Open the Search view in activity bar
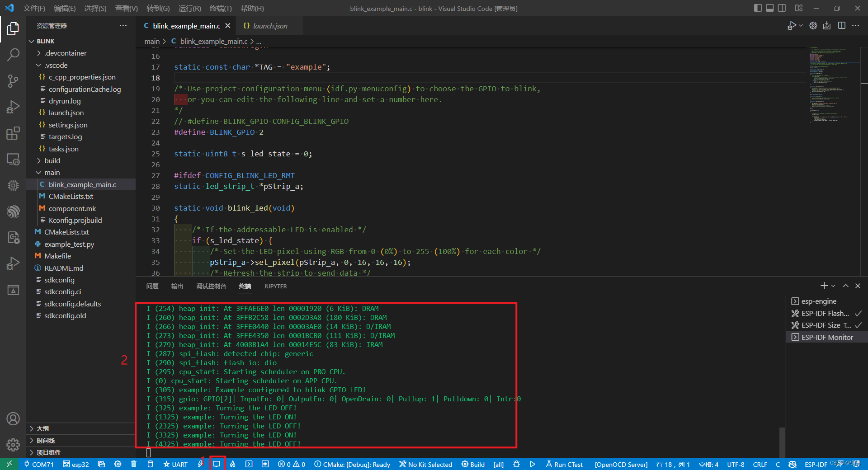Viewport: 868px width, 470px height. (x=13, y=55)
